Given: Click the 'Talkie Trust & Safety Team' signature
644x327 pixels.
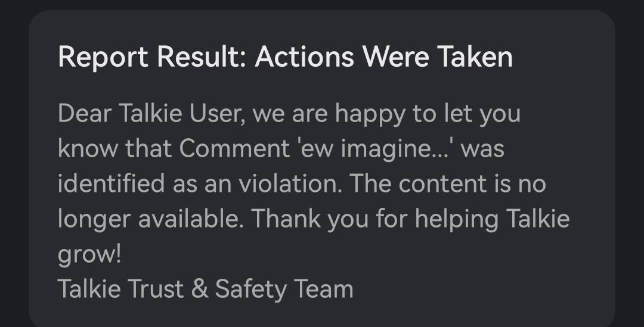Looking at the screenshot, I should pyautogui.click(x=205, y=289).
